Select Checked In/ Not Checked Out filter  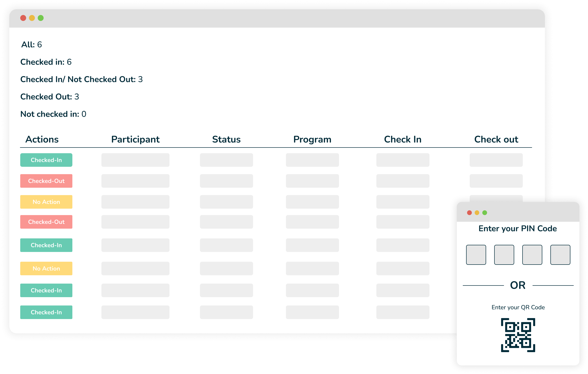click(81, 79)
